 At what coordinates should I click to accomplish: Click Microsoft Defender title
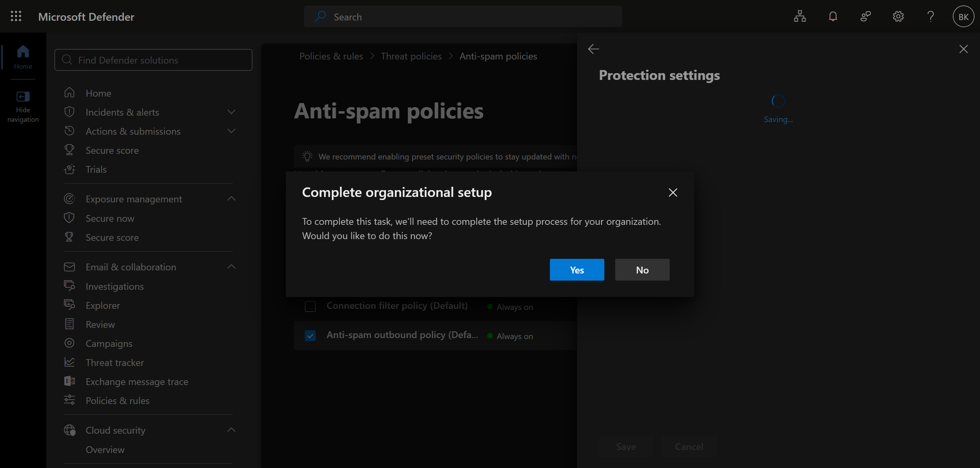86,16
